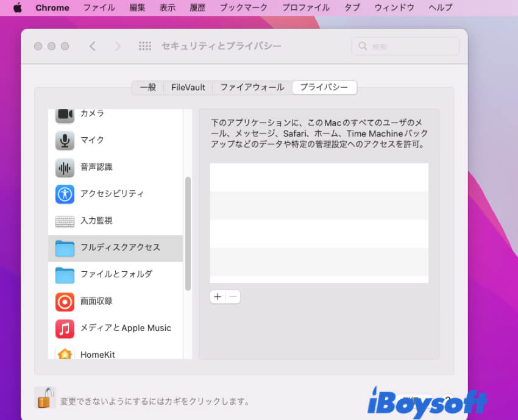
Task: Click the フルディスクアクセス folder icon
Action: coord(65,248)
